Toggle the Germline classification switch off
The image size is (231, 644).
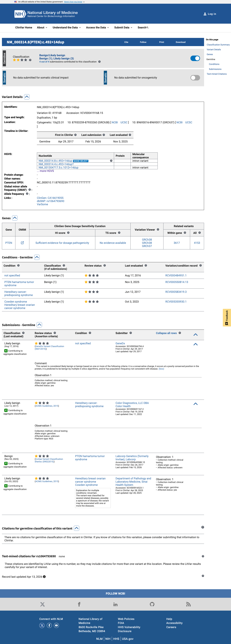tap(195, 58)
